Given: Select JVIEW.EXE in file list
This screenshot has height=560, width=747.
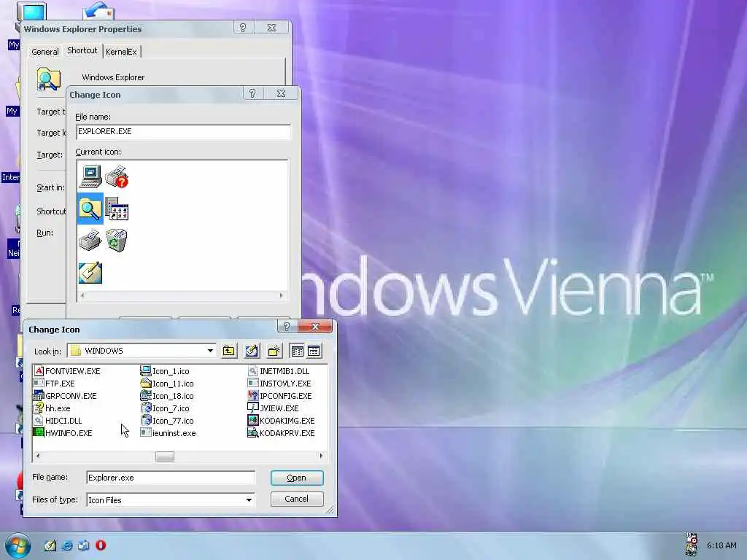Looking at the screenshot, I should pos(274,408).
